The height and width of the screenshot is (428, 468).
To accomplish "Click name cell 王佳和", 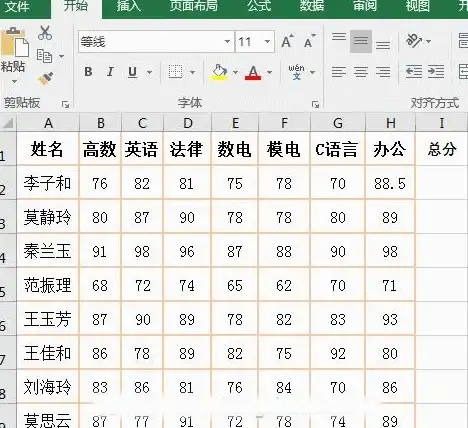I will click(x=48, y=353).
